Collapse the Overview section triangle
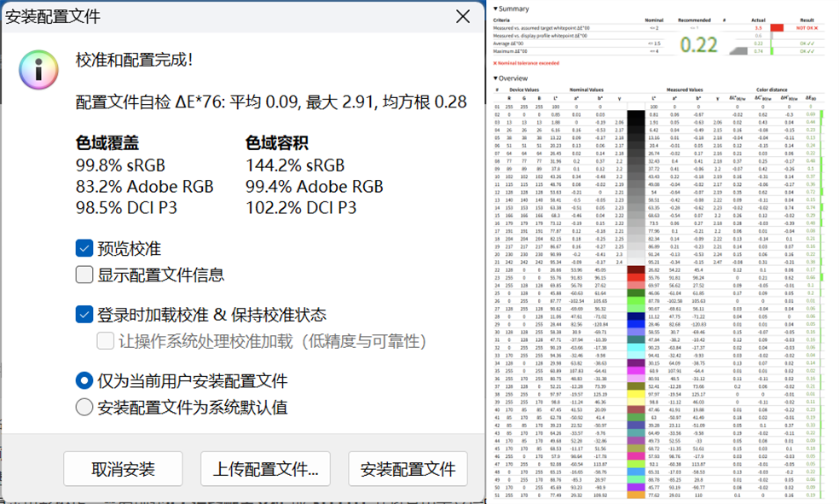Screen dimensions: 839x504 coord(495,78)
